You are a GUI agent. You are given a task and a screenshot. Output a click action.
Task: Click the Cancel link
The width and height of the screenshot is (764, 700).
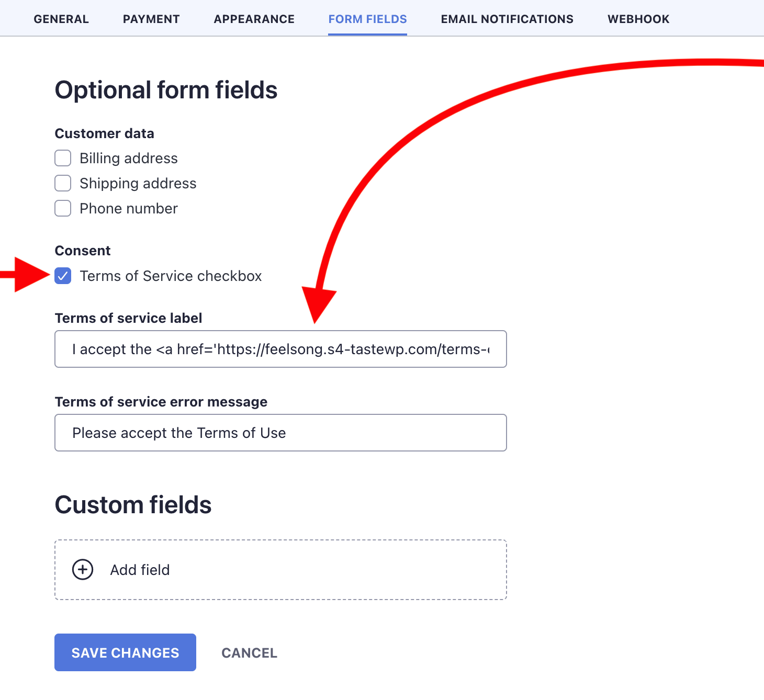pyautogui.click(x=249, y=652)
